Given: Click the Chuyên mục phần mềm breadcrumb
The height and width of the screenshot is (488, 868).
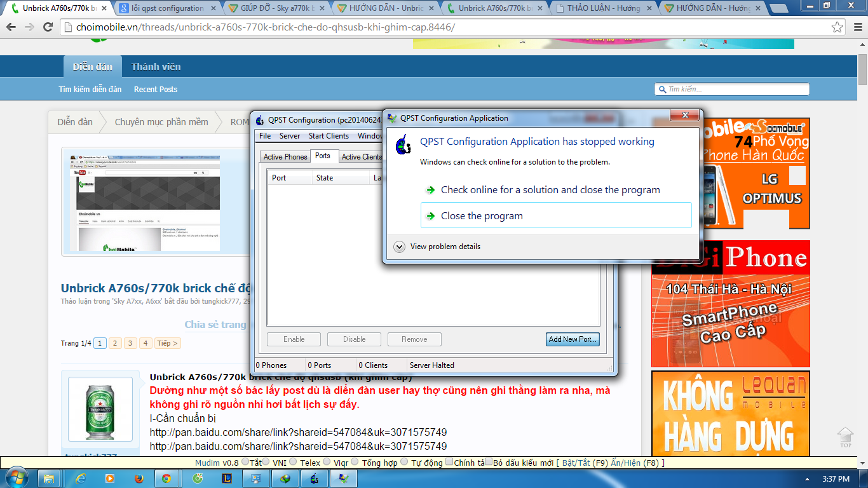Looking at the screenshot, I should (x=161, y=122).
